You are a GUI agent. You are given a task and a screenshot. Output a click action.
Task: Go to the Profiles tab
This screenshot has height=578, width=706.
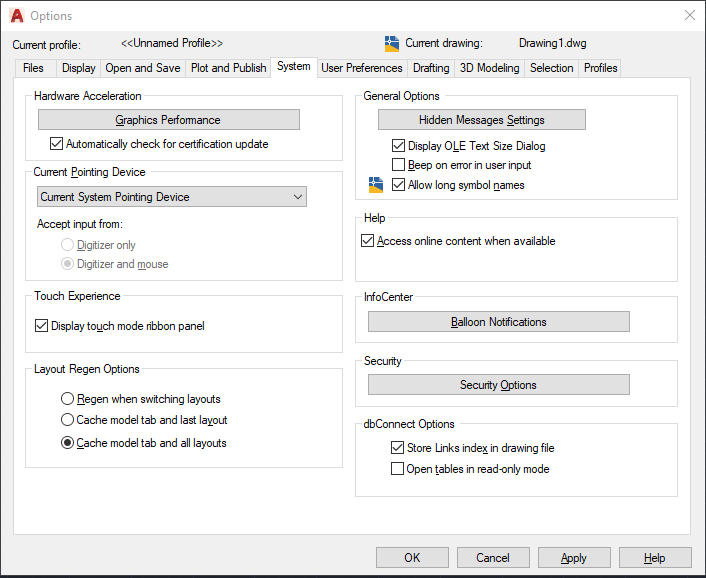pyautogui.click(x=600, y=68)
